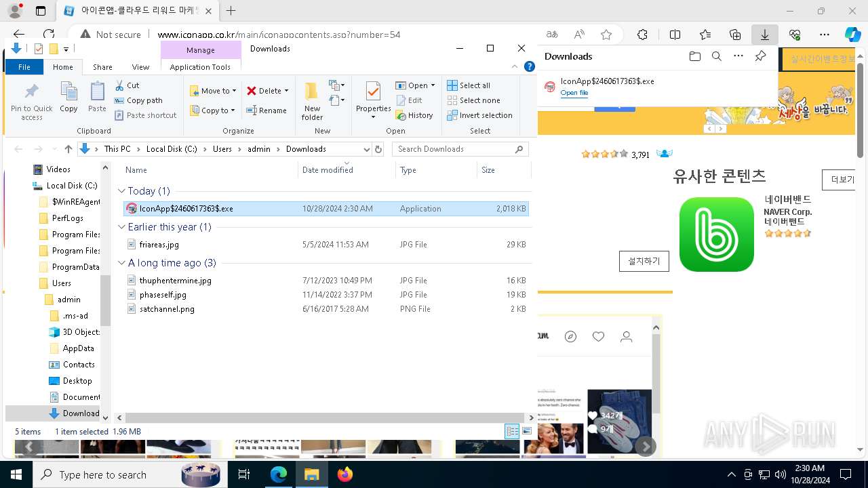Screen dimensions: 868x488
Task: Open Task View on taskbar
Action: tap(244, 474)
